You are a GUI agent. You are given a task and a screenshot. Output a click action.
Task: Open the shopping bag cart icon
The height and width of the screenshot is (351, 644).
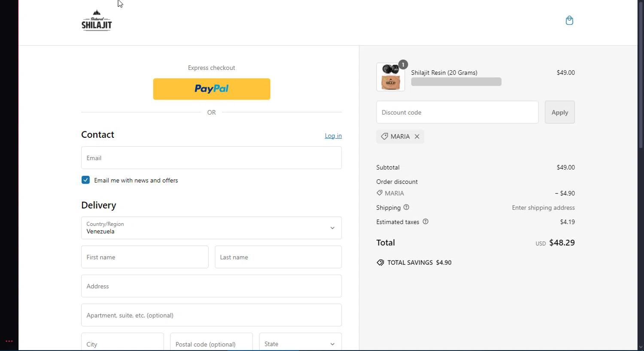pos(569,21)
